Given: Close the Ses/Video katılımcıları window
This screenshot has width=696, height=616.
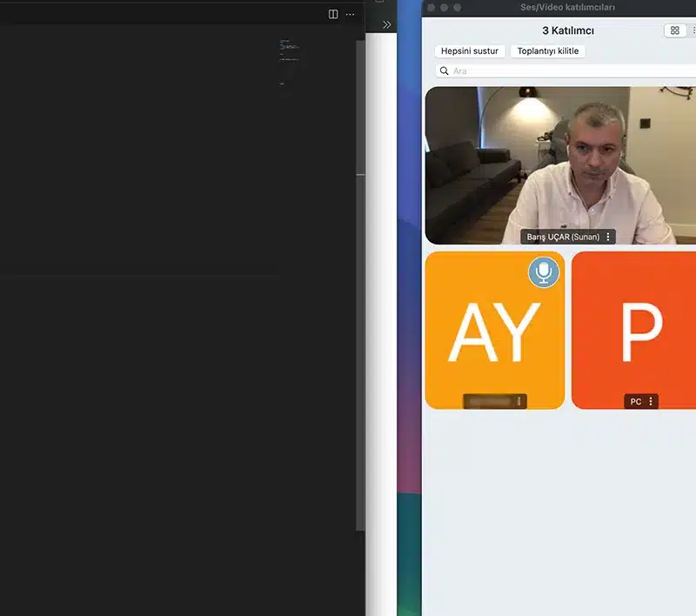Looking at the screenshot, I should 431,8.
